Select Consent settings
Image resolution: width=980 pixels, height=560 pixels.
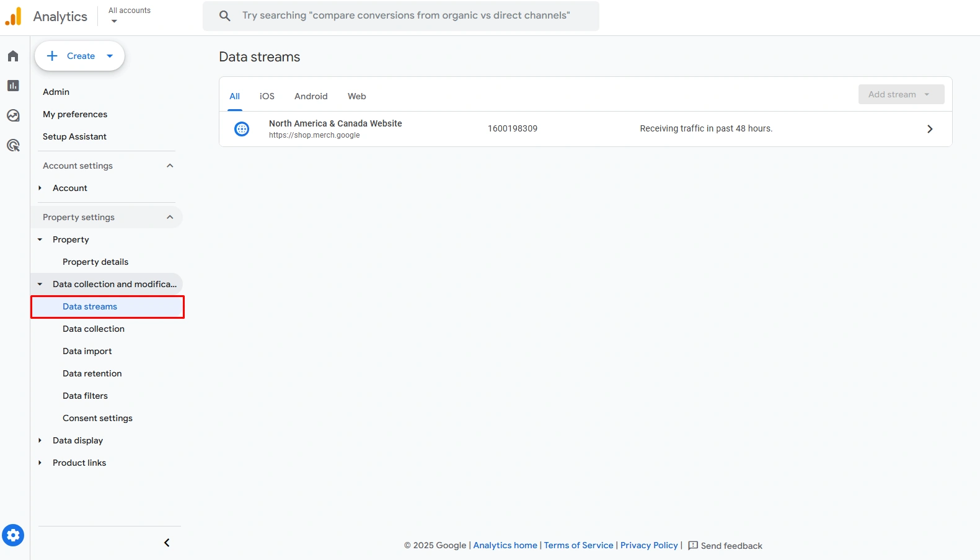point(97,418)
